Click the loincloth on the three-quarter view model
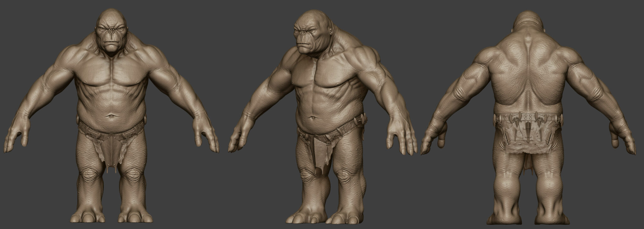Viewport: 644px width, 229px height. click(x=321, y=154)
